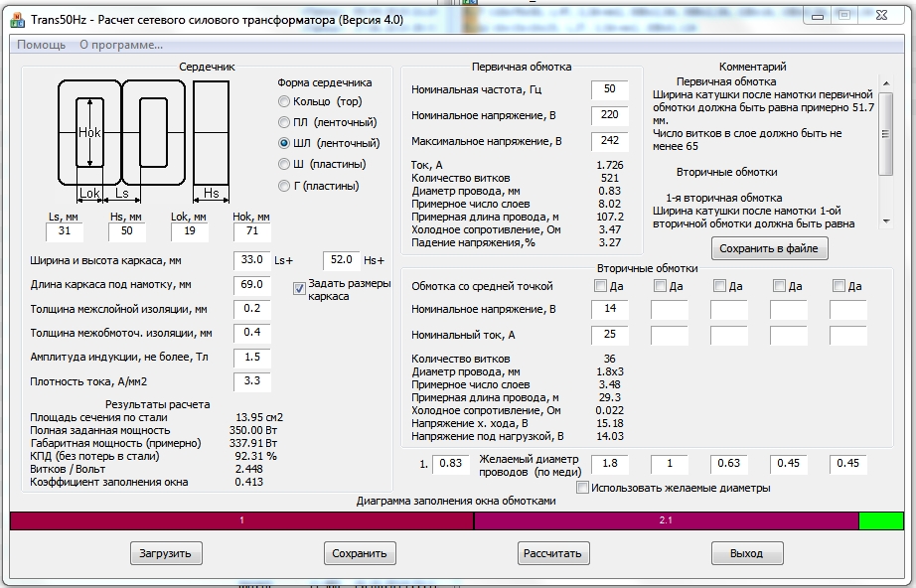Click Сохранить в файле button
This screenshot has height=588, width=916.
(x=770, y=247)
